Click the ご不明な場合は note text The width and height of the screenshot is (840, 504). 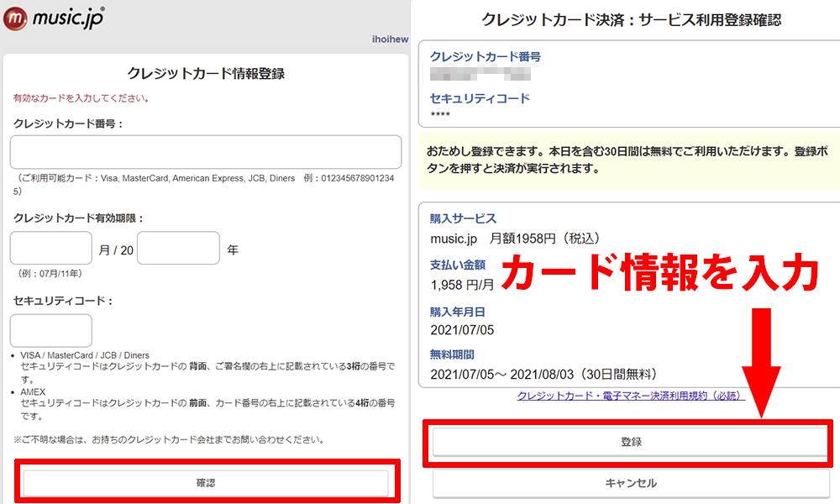point(169,439)
